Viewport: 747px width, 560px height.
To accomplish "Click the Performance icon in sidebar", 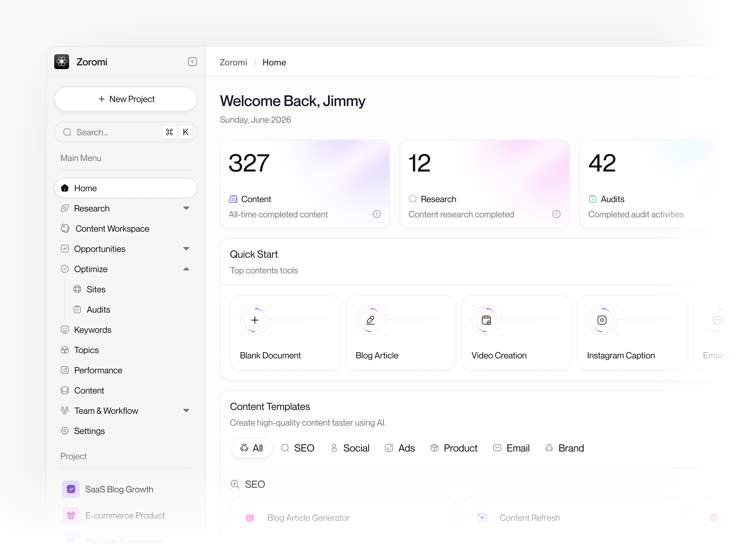I will coord(64,370).
